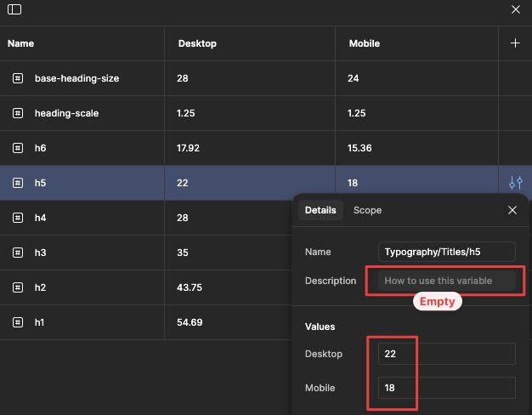Select the base-heading-size variable name
The width and height of the screenshot is (532, 415).
tap(76, 78)
